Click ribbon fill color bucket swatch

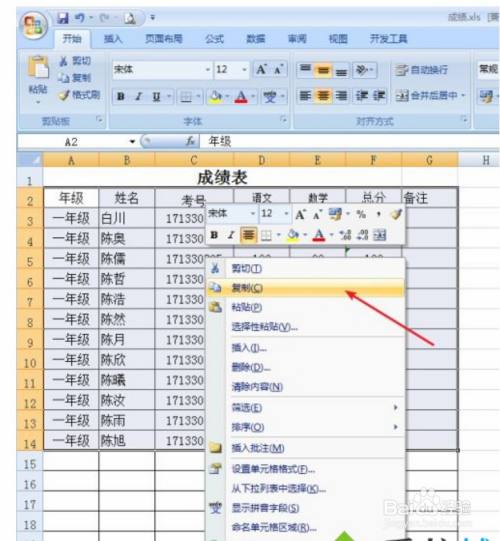216,97
